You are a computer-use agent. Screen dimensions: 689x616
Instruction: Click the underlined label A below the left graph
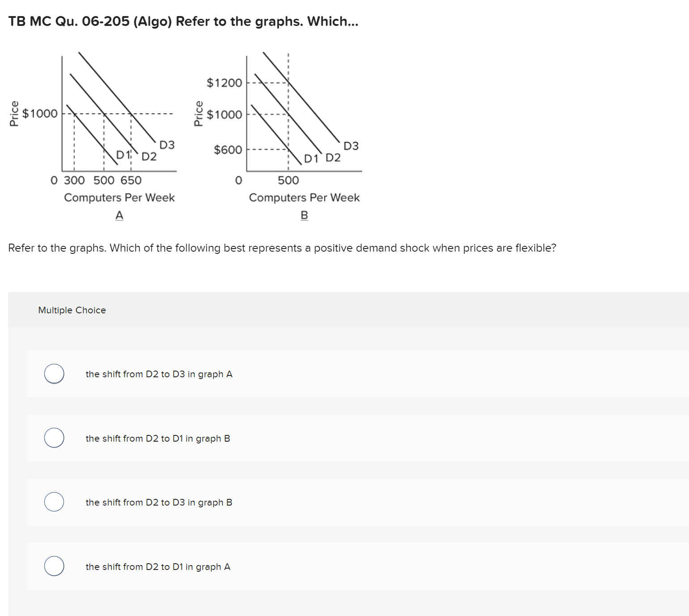click(x=119, y=215)
